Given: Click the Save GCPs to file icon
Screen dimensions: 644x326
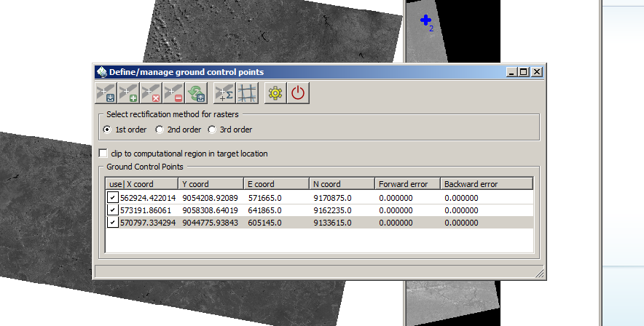Looking at the screenshot, I should click(x=106, y=93).
